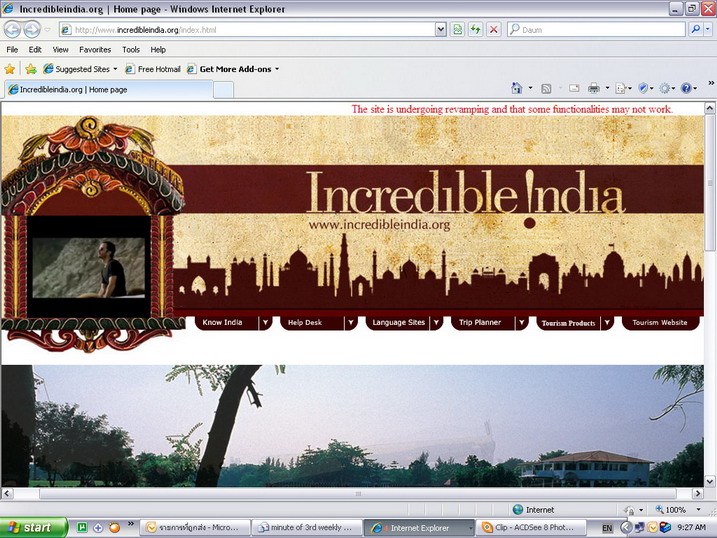The height and width of the screenshot is (538, 717).
Task: Click the www.incredibleindia.org banner text
Action: point(379,225)
